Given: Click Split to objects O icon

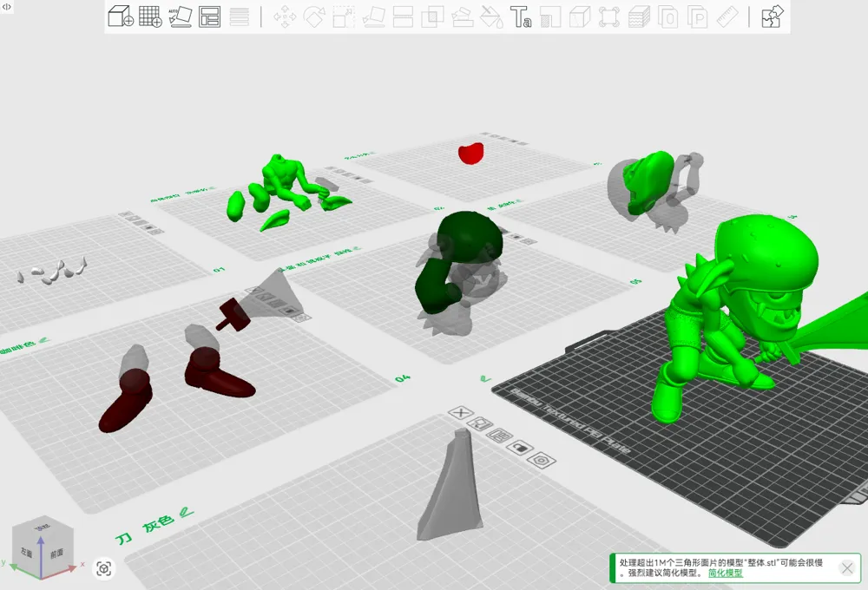Looking at the screenshot, I should (x=668, y=16).
